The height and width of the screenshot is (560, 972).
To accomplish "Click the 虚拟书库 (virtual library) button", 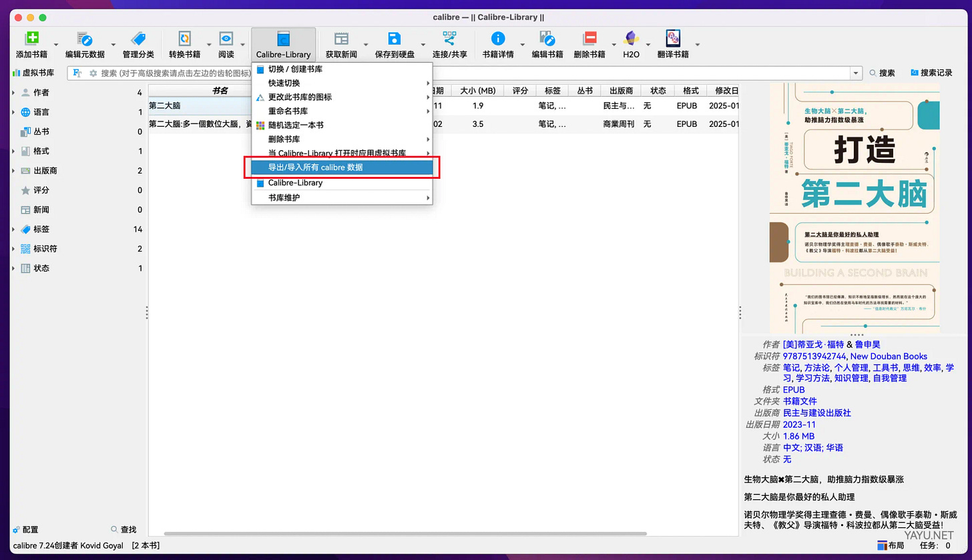I will (x=33, y=73).
